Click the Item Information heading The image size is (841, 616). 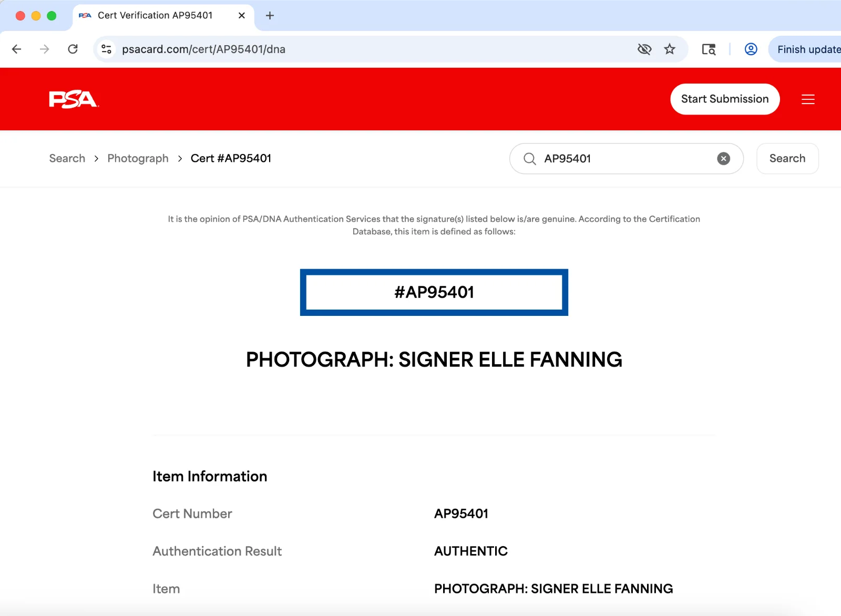coord(210,476)
